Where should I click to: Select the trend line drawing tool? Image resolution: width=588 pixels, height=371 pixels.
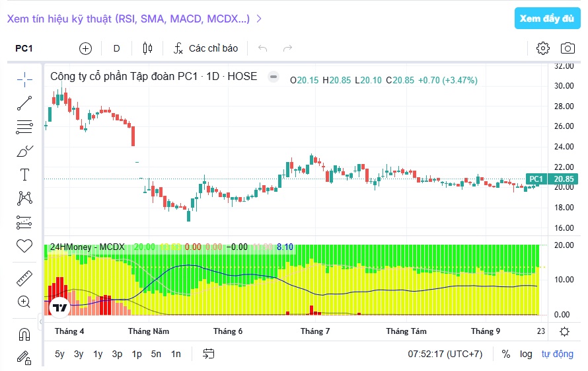24,103
